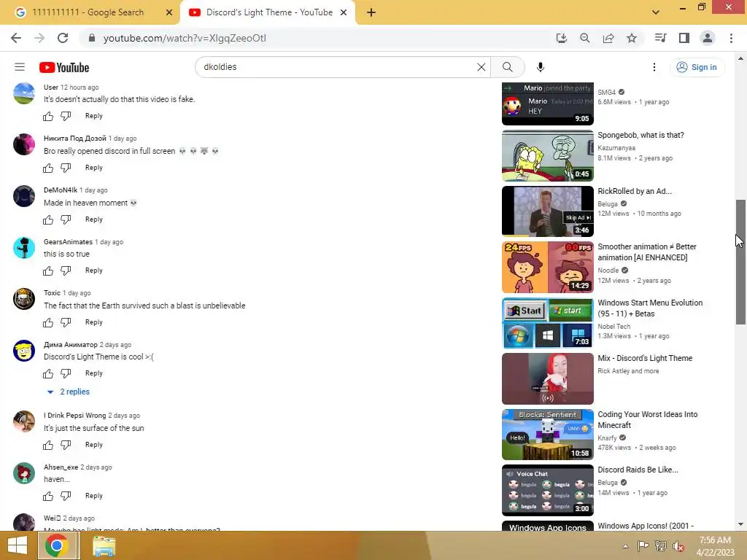Open the Chrome zoom indicator

(x=584, y=38)
